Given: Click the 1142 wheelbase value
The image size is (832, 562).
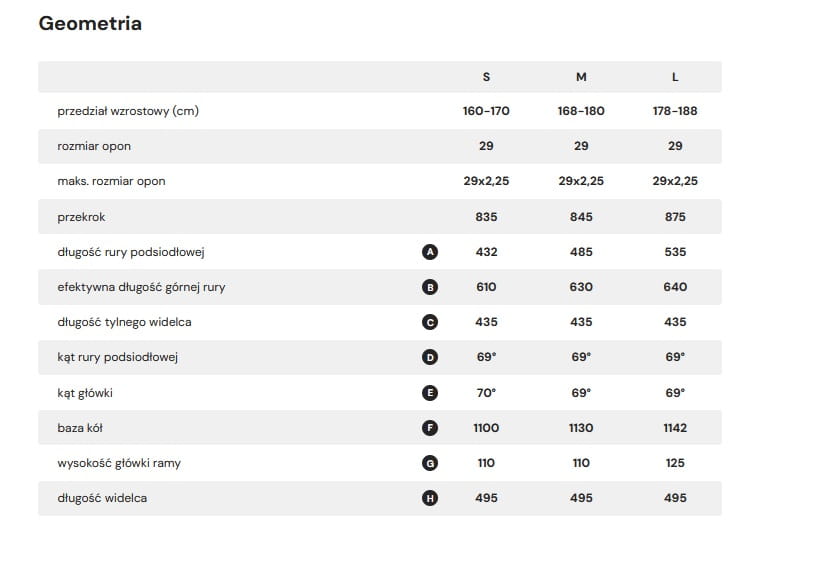Looking at the screenshot, I should tap(675, 428).
